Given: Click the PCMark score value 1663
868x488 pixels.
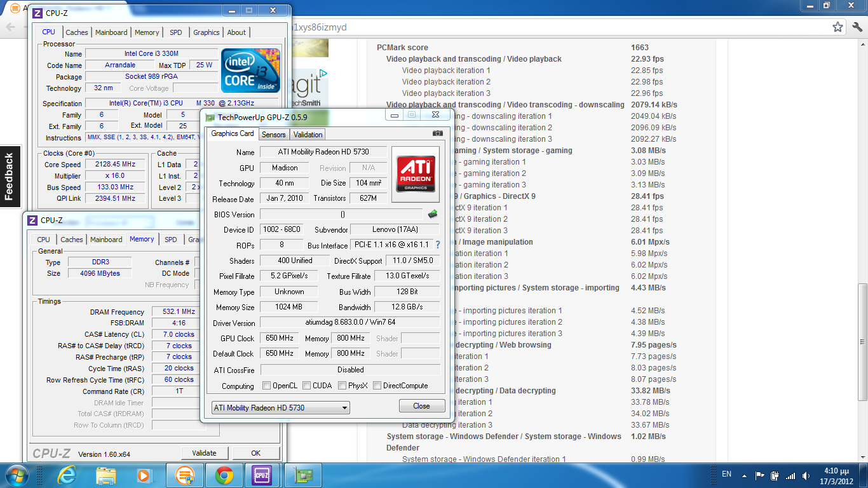Looking at the screenshot, I should point(640,48).
